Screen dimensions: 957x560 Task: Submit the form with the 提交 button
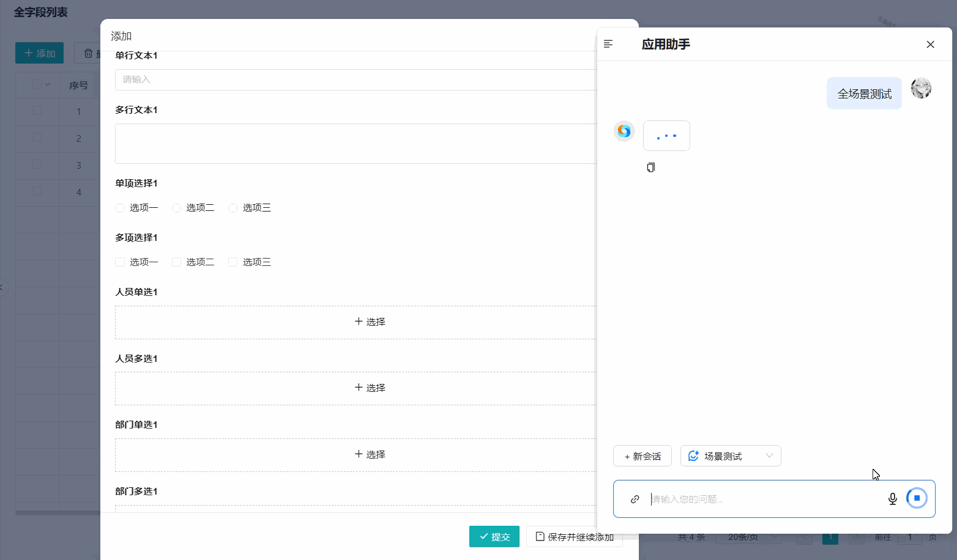(494, 536)
